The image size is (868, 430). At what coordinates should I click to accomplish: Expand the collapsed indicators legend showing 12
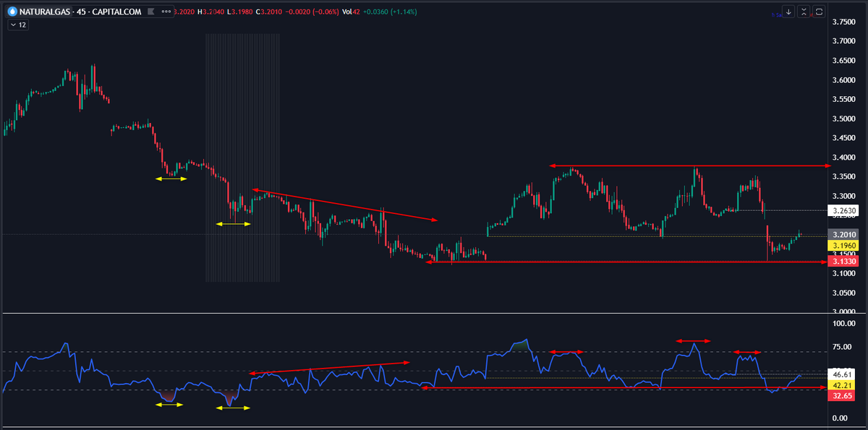[x=18, y=25]
